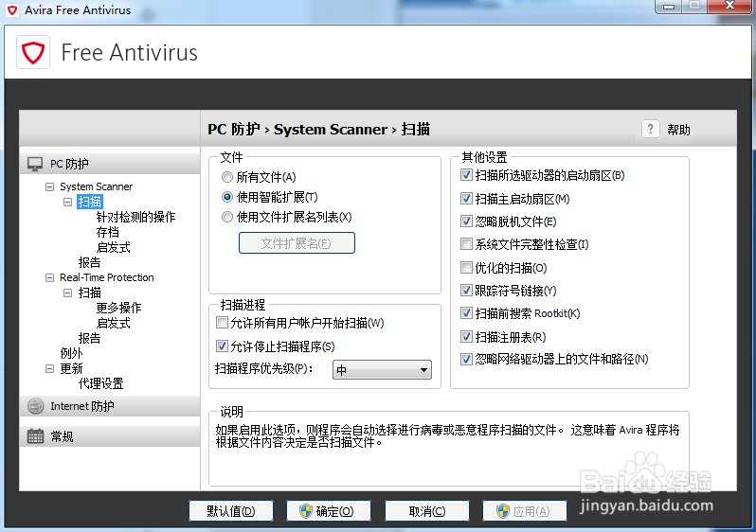Viewport: 756px width, 532px height.
Task: Select 存档 tree item
Action: (107, 232)
